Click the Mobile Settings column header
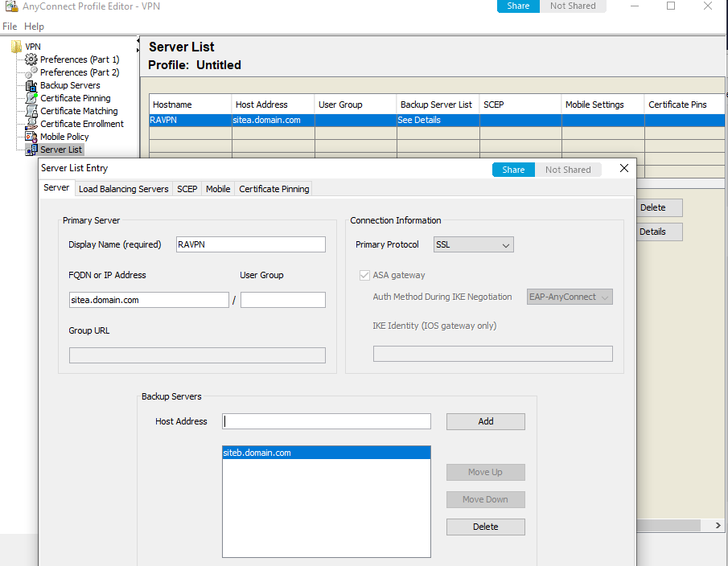Screen dimensions: 728x566 pyautogui.click(x=603, y=105)
